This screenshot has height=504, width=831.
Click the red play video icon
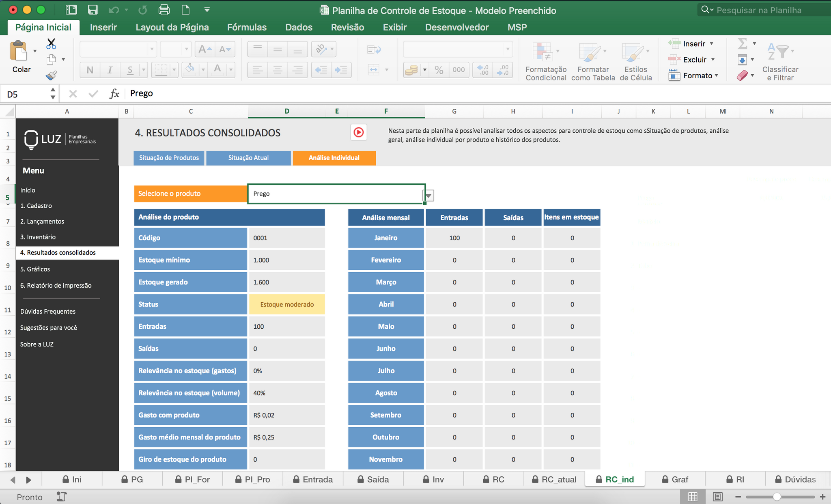click(358, 132)
